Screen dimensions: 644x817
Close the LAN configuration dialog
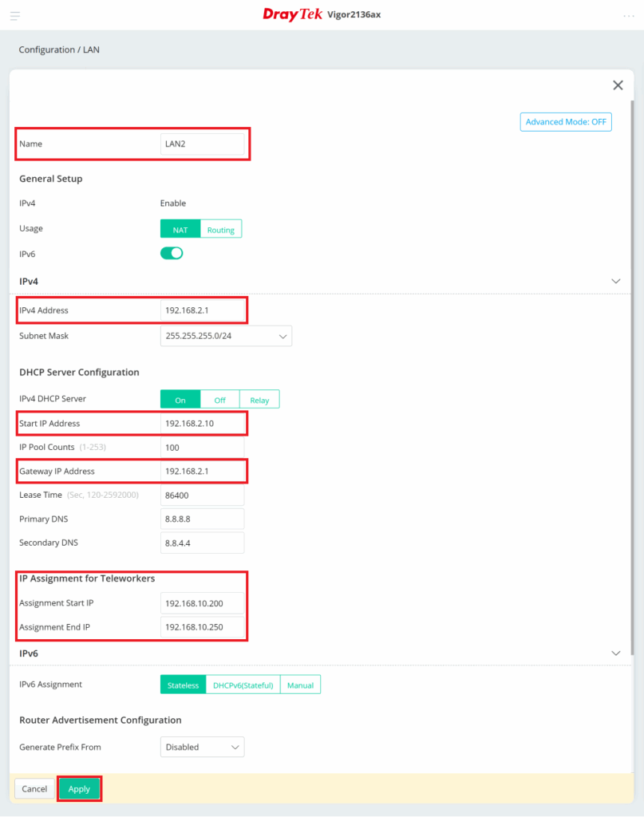point(617,85)
